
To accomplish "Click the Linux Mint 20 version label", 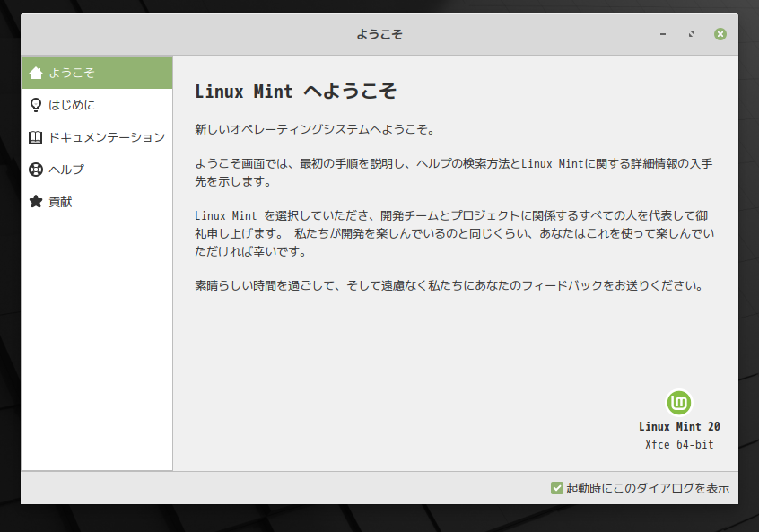I will coord(679,426).
